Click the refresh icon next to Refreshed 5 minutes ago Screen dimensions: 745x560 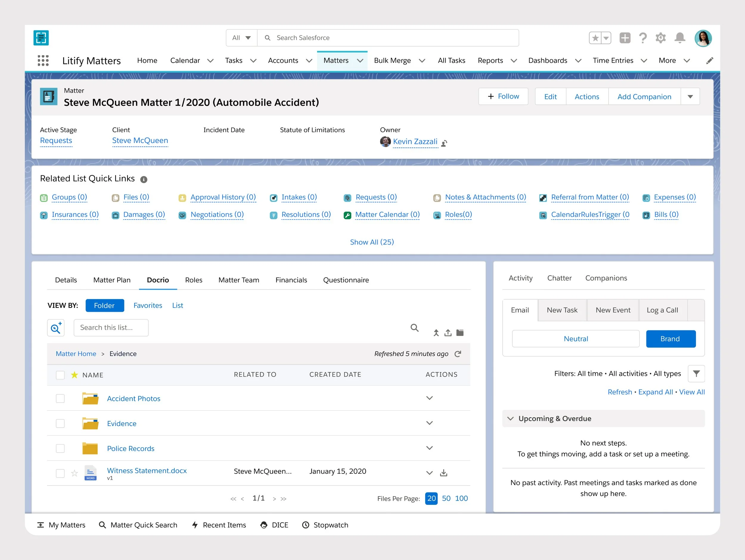458,354
